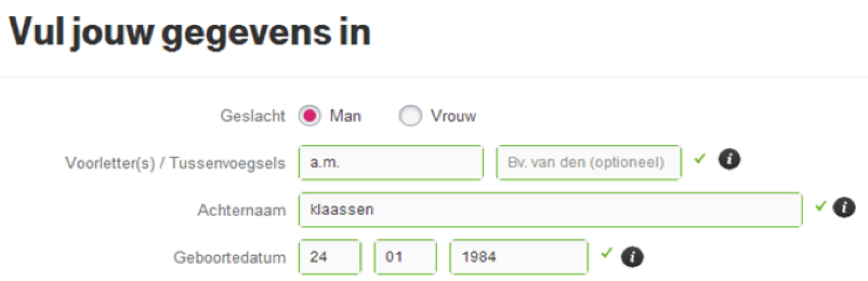This screenshot has width=868, height=281.
Task: Select the Vrouw radio button
Action: point(410,116)
